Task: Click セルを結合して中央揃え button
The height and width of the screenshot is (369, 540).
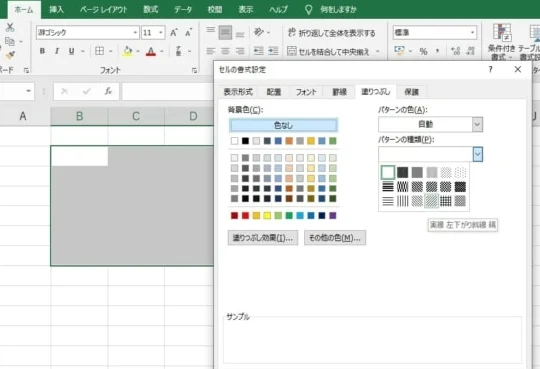Action: coord(329,51)
